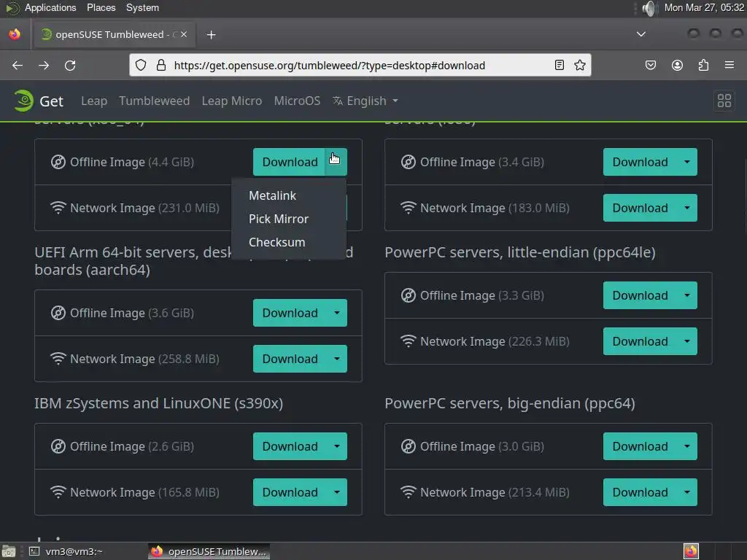
Task: Select the openSUSE Tumblew... taskbar window button
Action: [209, 551]
